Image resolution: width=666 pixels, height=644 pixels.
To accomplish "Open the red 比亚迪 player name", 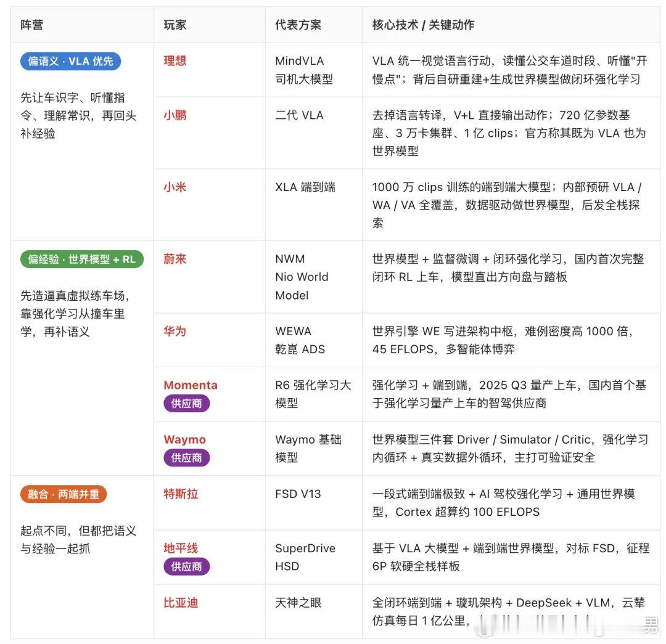I will [181, 602].
